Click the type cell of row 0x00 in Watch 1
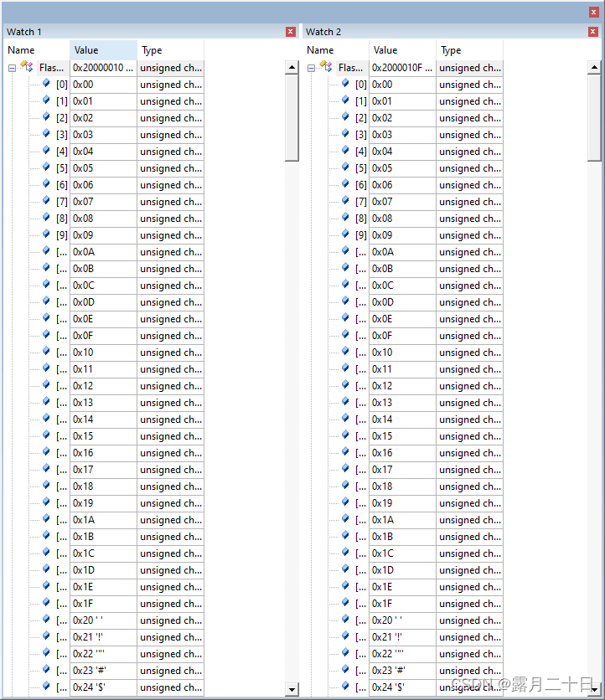 171,85
